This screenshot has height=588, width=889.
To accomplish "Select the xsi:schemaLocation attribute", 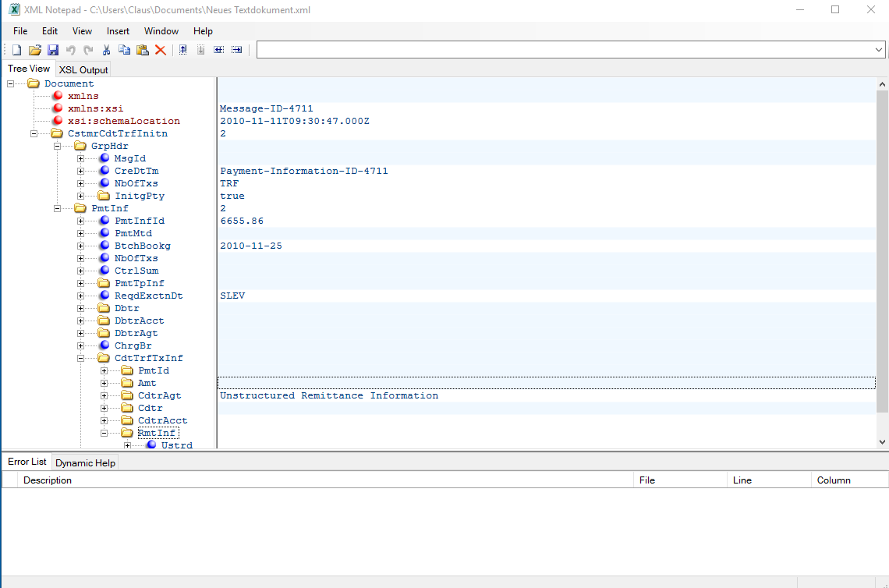I will 123,121.
